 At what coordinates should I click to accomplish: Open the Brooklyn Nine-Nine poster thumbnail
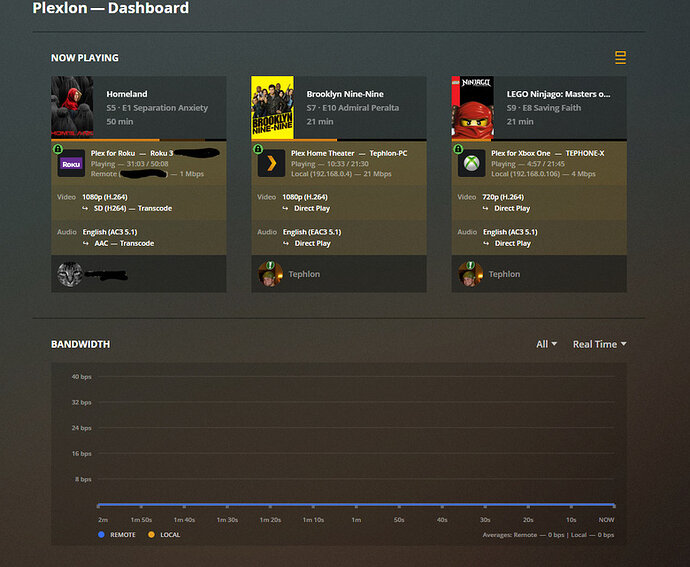272,107
